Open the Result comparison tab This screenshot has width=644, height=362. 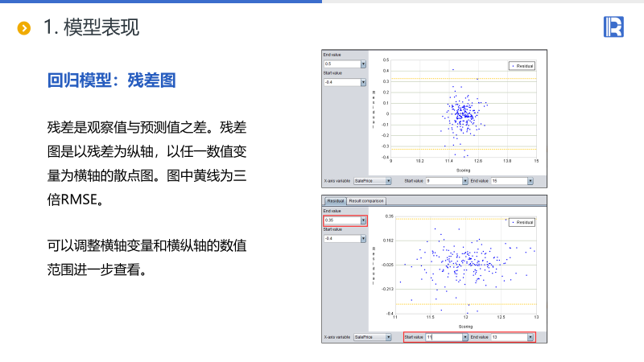click(366, 201)
